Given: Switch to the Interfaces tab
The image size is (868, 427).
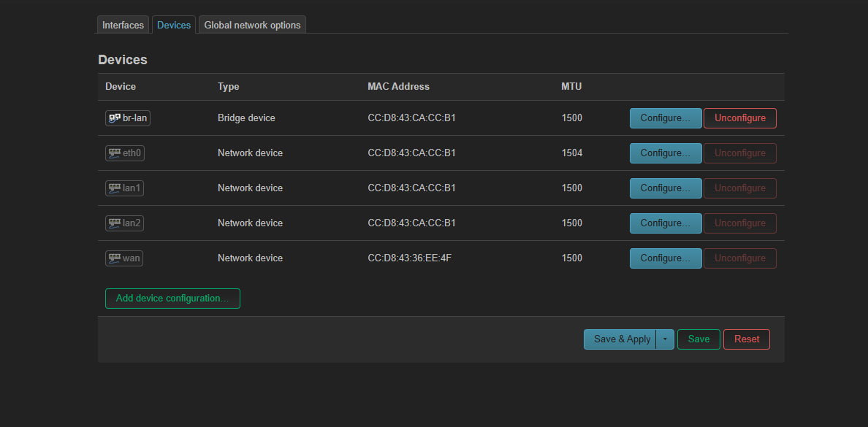Looking at the screenshot, I should point(123,25).
